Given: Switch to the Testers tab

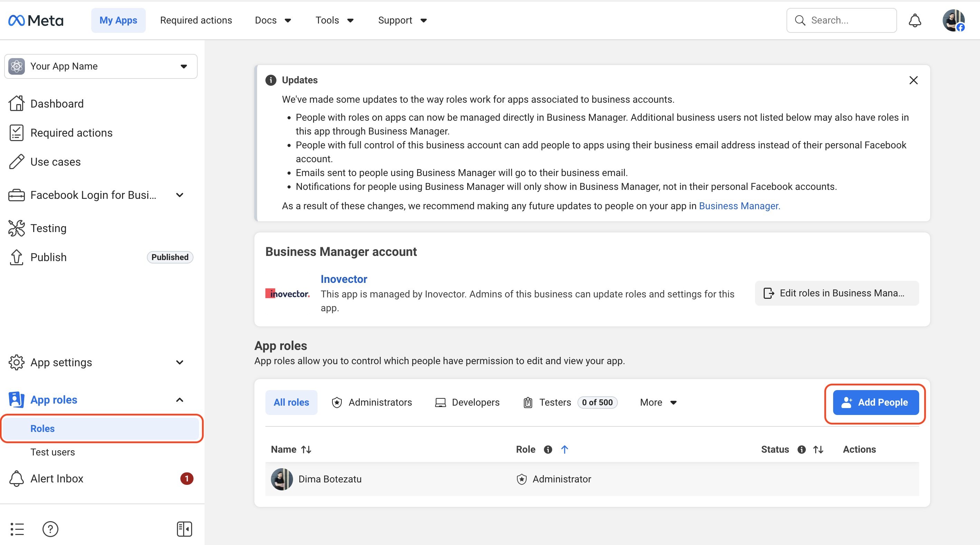Looking at the screenshot, I should coord(555,402).
